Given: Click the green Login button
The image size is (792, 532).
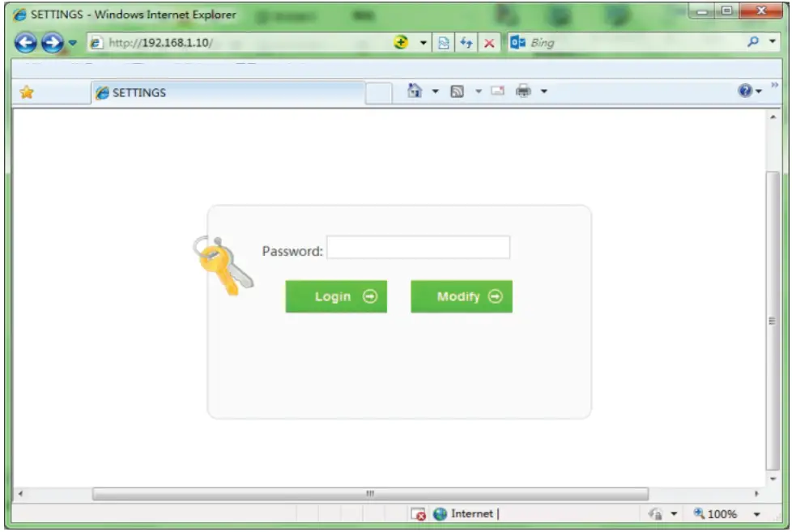Looking at the screenshot, I should click(336, 296).
